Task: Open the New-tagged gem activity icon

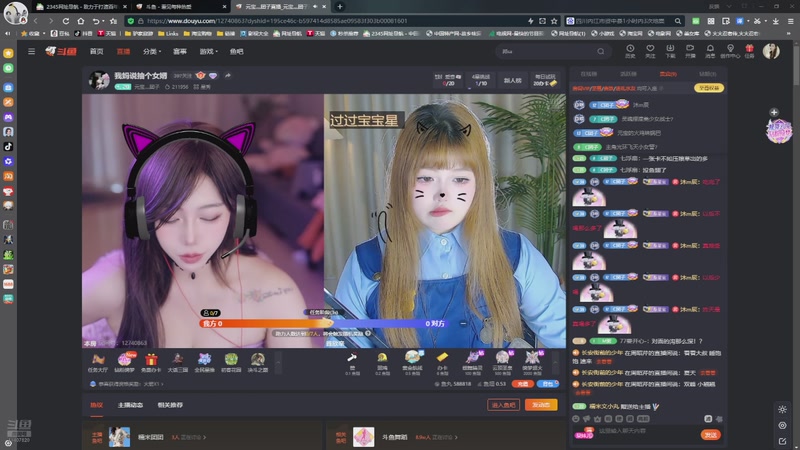Action: tap(124, 363)
